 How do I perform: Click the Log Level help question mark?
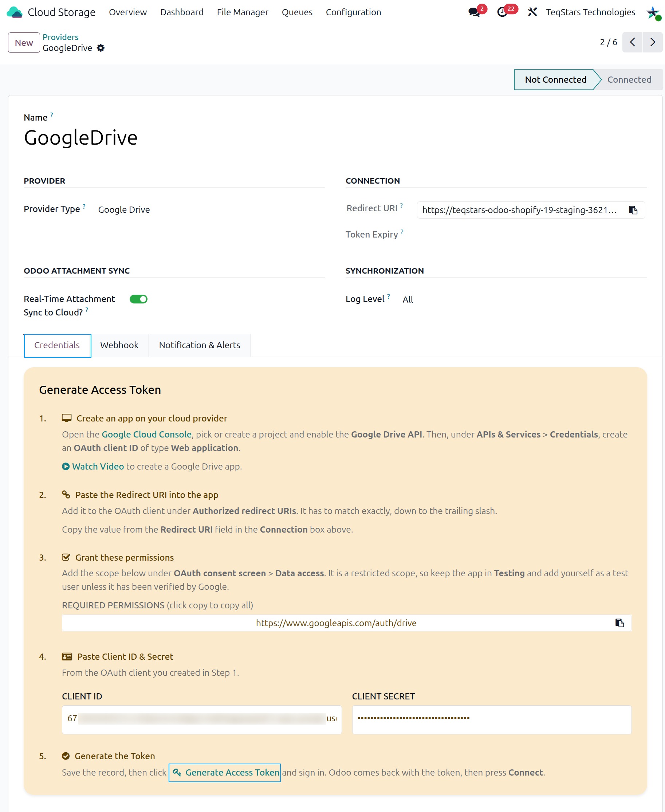[x=389, y=296]
